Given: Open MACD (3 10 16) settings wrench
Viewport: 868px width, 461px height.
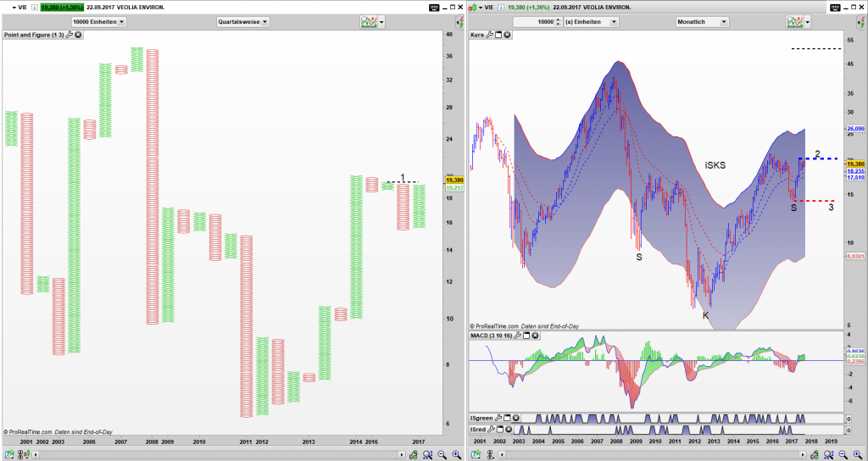Looking at the screenshot, I should [518, 336].
